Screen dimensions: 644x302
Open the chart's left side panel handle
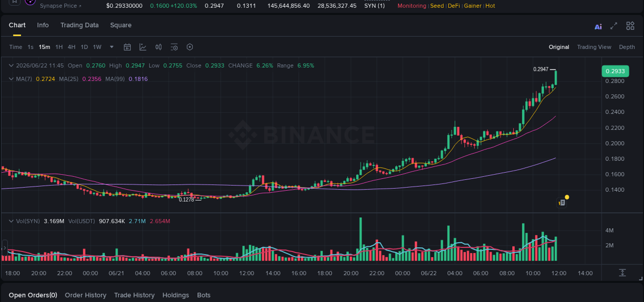(x=5, y=248)
